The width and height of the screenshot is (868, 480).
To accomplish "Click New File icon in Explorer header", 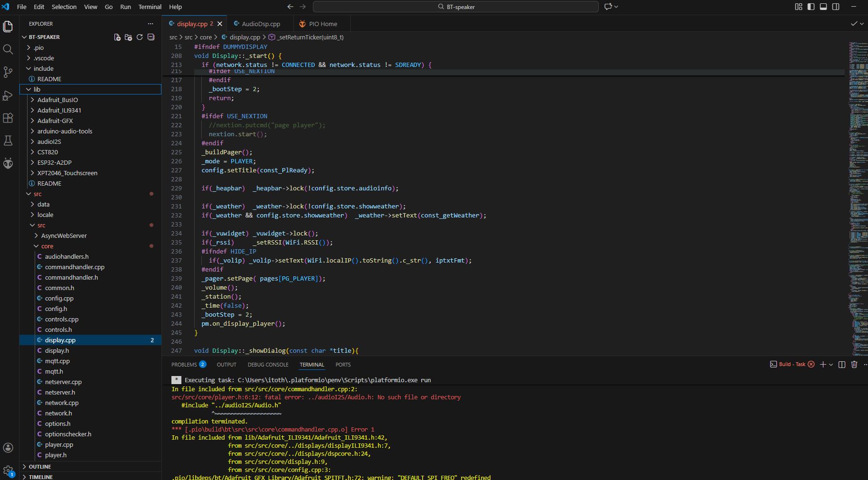I will click(x=117, y=37).
